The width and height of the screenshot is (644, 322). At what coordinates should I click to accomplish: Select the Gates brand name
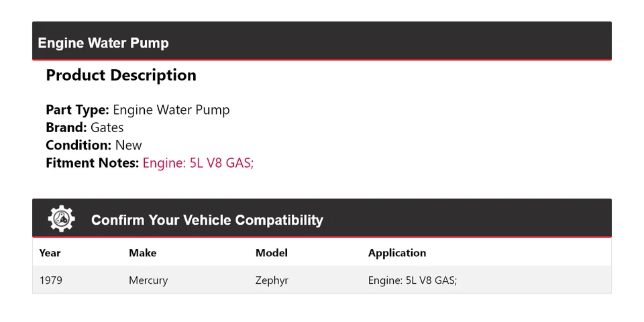[107, 127]
